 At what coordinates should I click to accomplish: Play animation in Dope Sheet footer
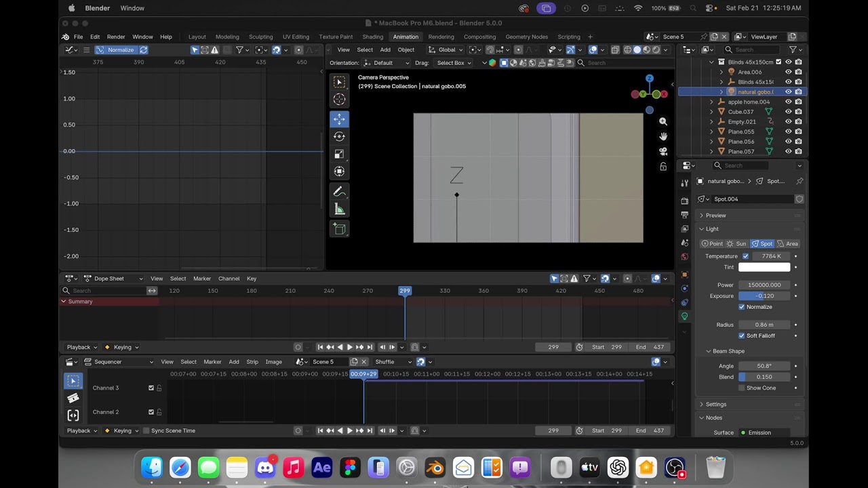(349, 347)
